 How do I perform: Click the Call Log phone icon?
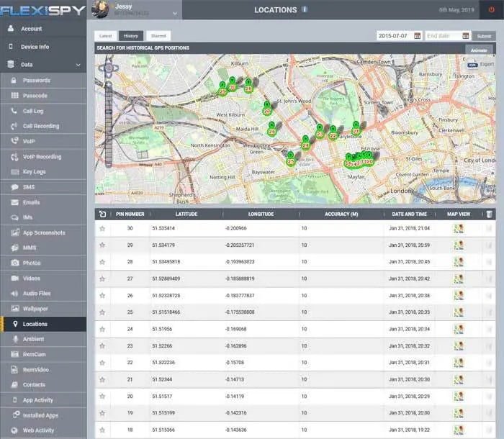click(x=14, y=111)
